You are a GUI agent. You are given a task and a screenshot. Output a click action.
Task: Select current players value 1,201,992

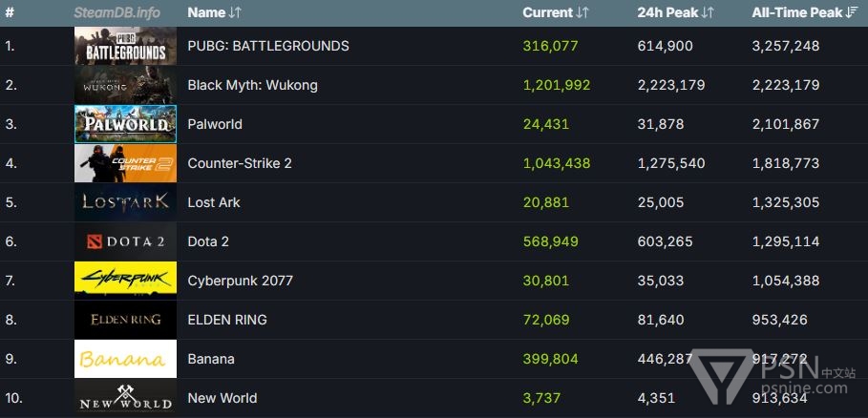click(x=557, y=85)
